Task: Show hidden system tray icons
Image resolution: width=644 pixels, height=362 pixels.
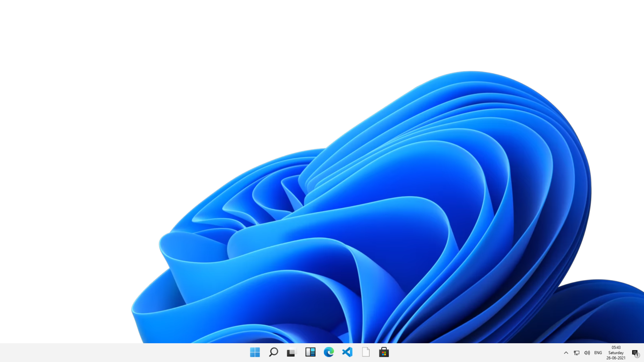Action: tap(566, 353)
